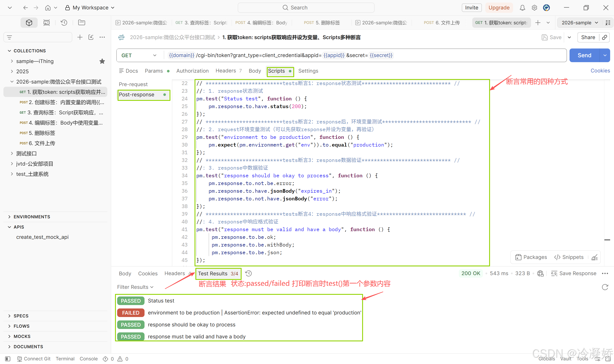Open the settings gear icon
Viewport: 614px width, 364px height.
(534, 8)
